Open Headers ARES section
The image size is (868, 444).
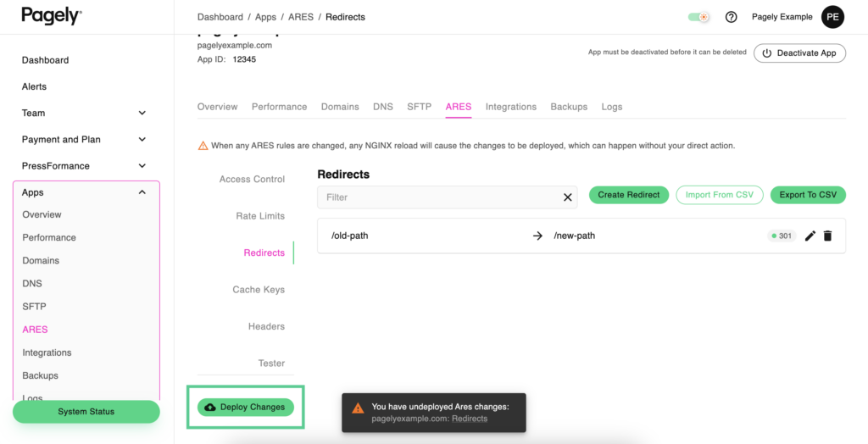(266, 326)
